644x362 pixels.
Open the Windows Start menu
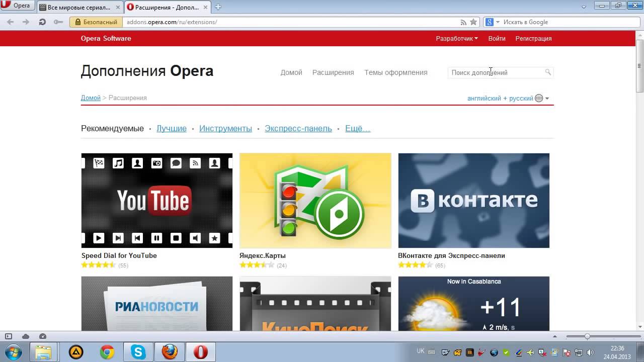pyautogui.click(x=14, y=352)
